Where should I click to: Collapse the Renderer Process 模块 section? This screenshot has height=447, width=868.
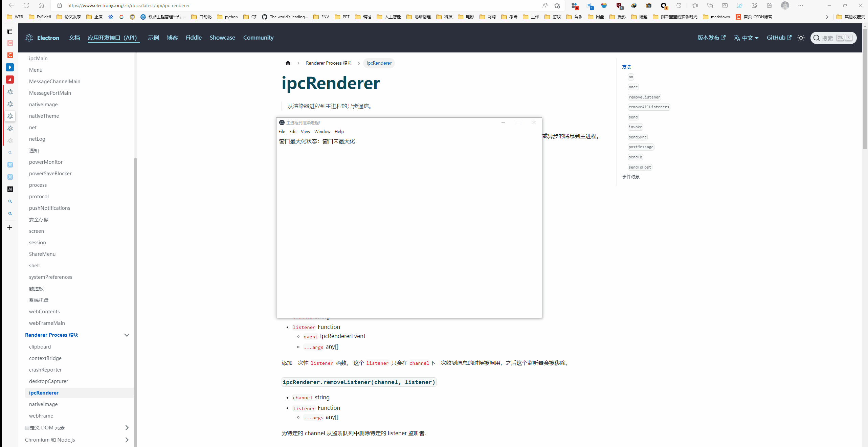(x=127, y=335)
